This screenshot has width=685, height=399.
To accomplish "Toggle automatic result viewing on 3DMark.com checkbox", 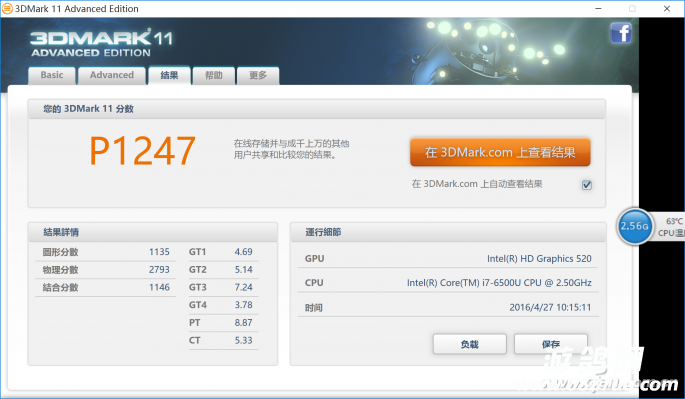I will pyautogui.click(x=587, y=185).
